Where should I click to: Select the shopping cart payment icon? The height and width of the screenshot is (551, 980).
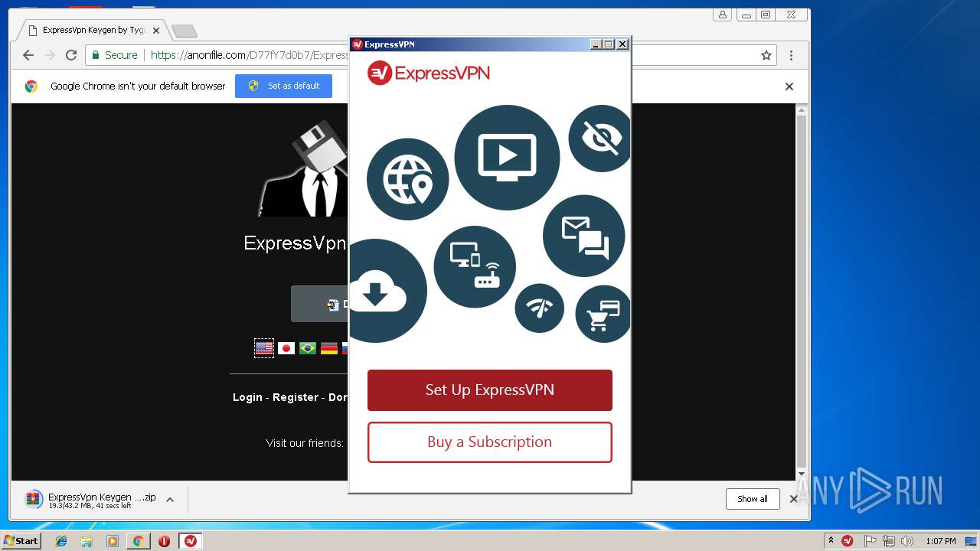tap(603, 314)
